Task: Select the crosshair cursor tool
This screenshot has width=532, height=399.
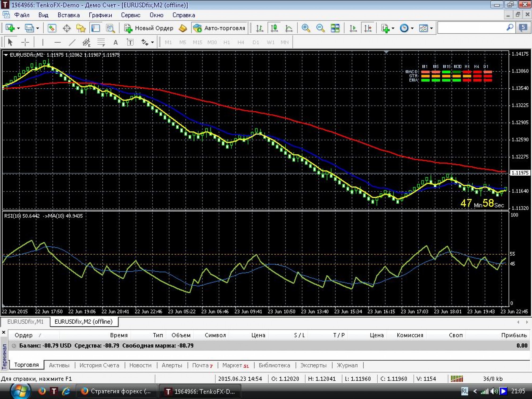Action: point(25,42)
